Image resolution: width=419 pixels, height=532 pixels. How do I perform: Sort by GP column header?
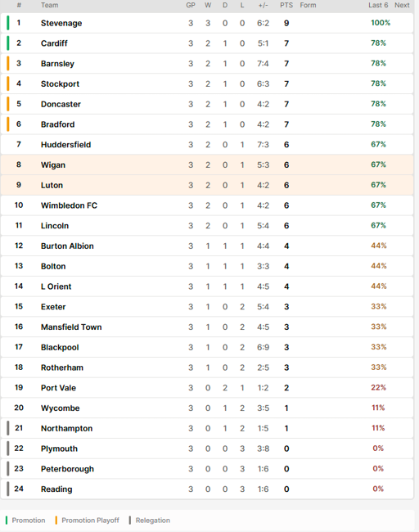click(x=191, y=5)
